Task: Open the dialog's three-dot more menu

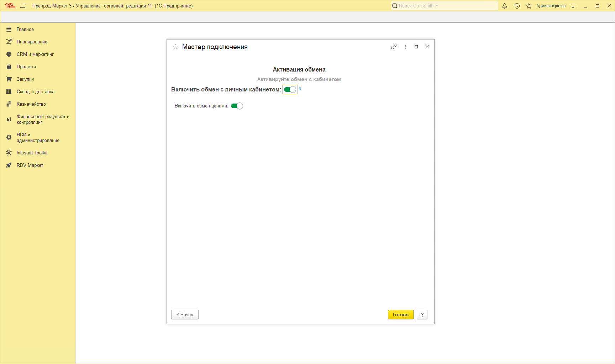Action: (x=405, y=47)
